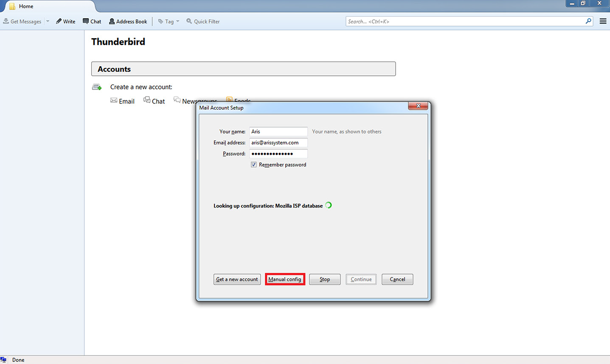The height and width of the screenshot is (364, 610).
Task: Click the Mail Account Setup title
Action: [x=221, y=108]
